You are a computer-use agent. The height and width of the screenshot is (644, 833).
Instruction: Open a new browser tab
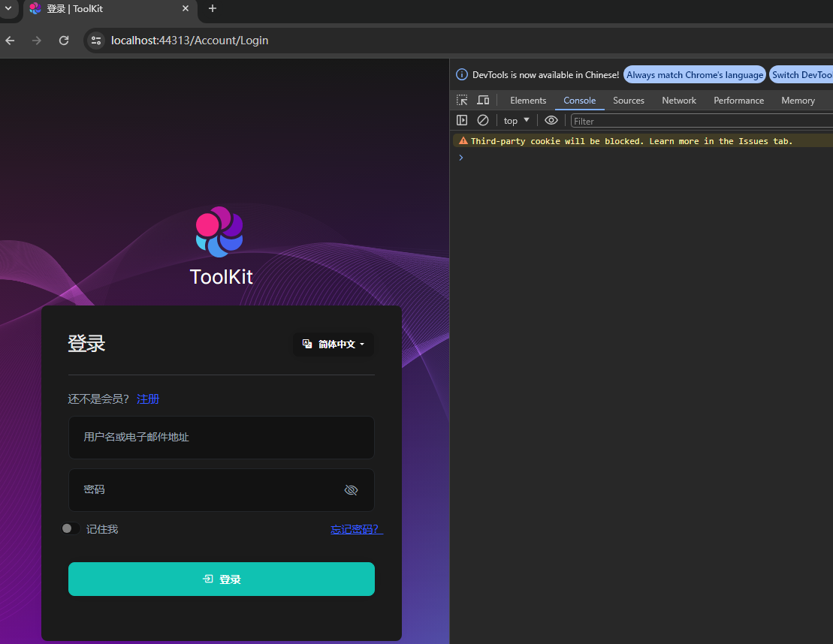point(213,8)
